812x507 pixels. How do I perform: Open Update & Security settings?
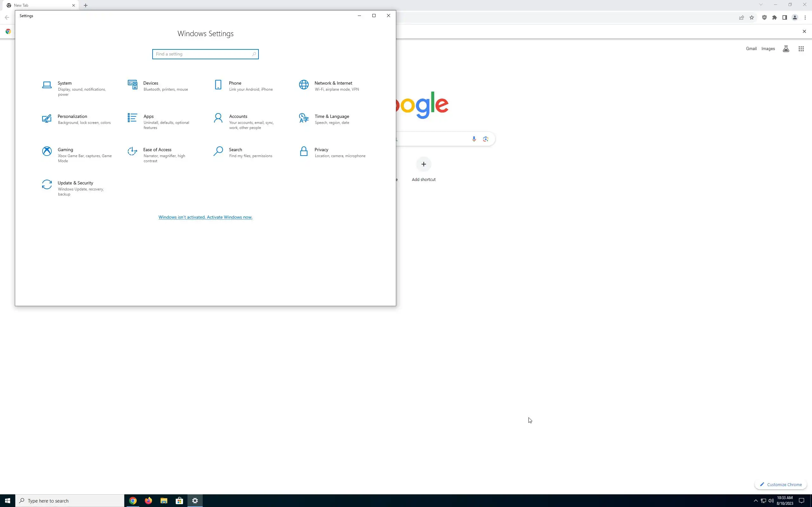point(75,183)
